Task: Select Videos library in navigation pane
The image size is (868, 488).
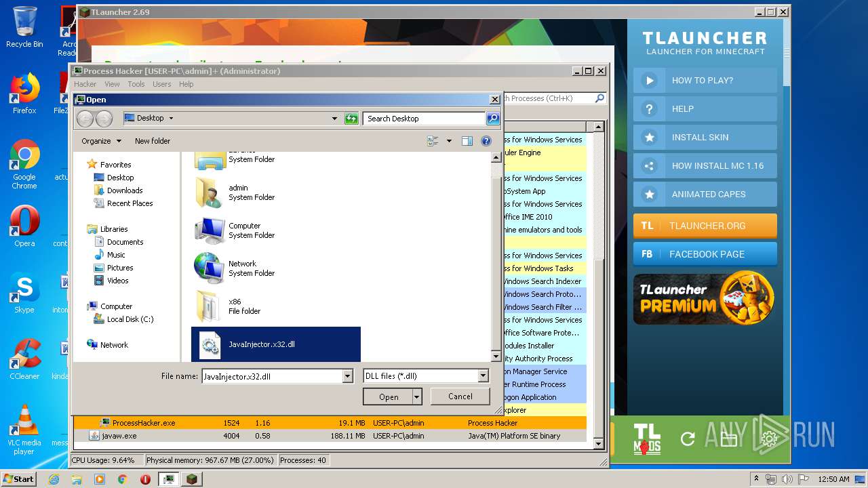Action: (x=111, y=281)
